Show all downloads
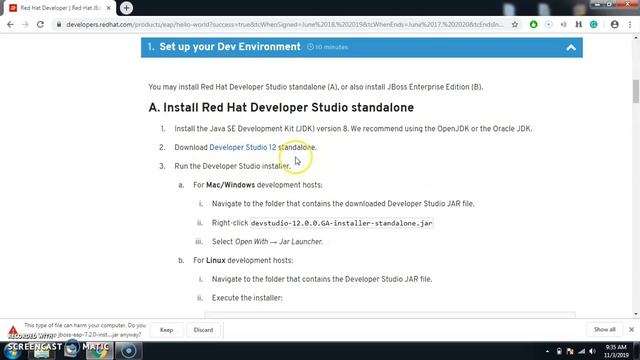The image size is (640, 360). (x=604, y=329)
